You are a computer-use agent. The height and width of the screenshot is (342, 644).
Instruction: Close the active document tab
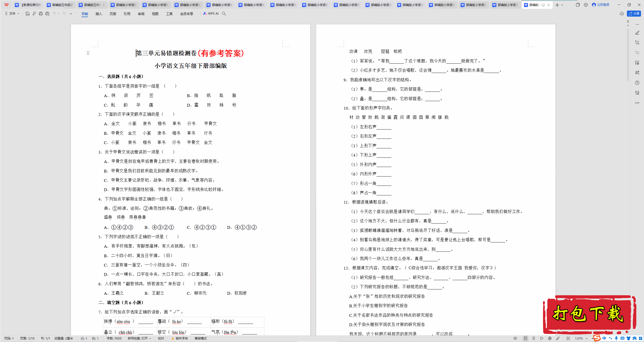[549, 5]
